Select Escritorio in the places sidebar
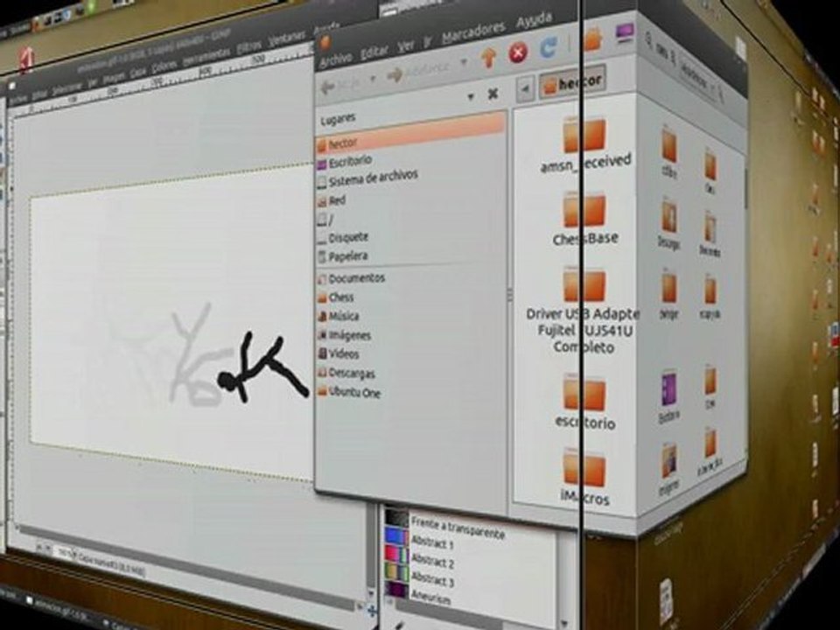Image resolution: width=840 pixels, height=630 pixels. click(344, 161)
